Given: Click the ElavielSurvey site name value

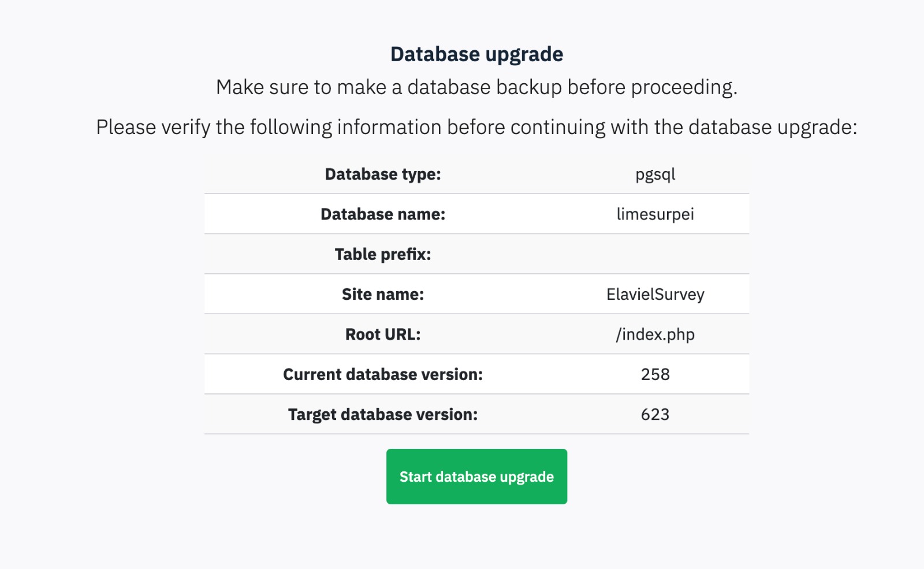Looking at the screenshot, I should click(655, 295).
